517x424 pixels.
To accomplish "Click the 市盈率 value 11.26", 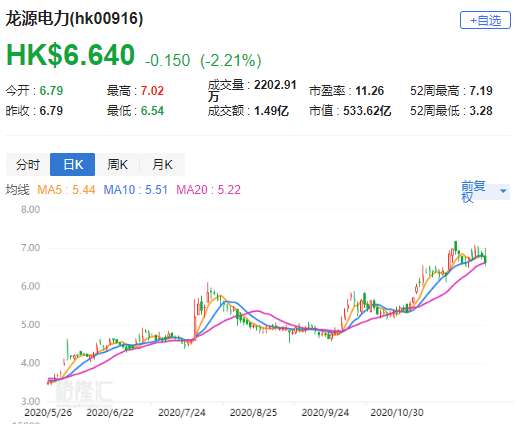I will [x=369, y=91].
